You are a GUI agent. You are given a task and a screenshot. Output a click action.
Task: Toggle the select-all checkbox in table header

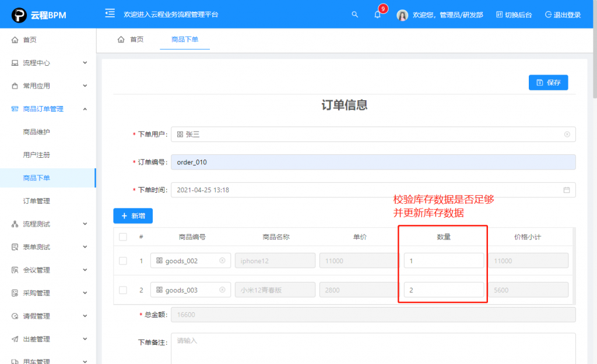[123, 237]
